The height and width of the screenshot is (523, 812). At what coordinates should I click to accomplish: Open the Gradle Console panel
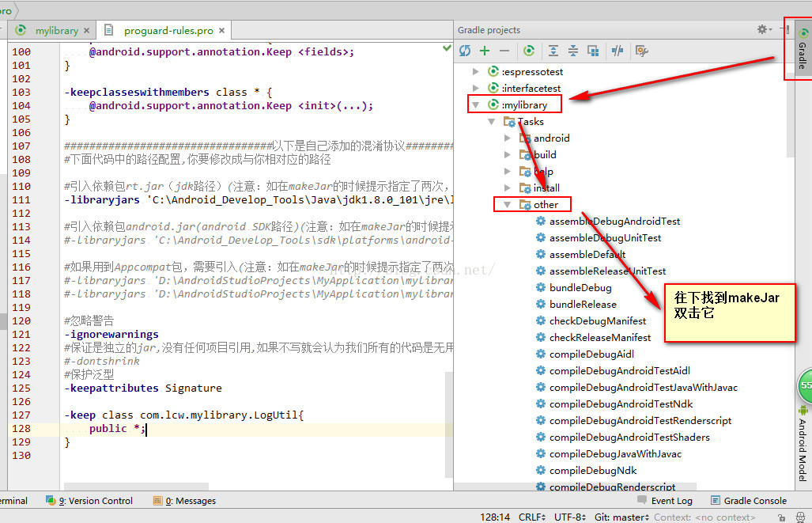[749, 500]
